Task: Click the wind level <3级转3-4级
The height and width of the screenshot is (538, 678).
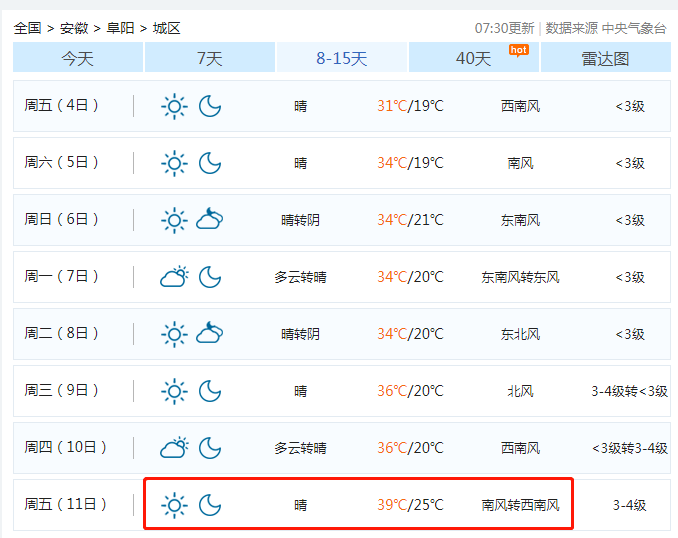Action: (x=630, y=448)
